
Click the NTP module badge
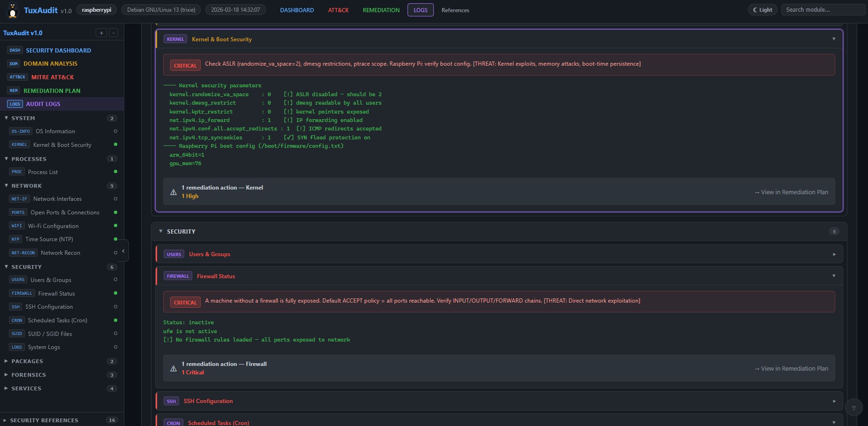pyautogui.click(x=15, y=239)
